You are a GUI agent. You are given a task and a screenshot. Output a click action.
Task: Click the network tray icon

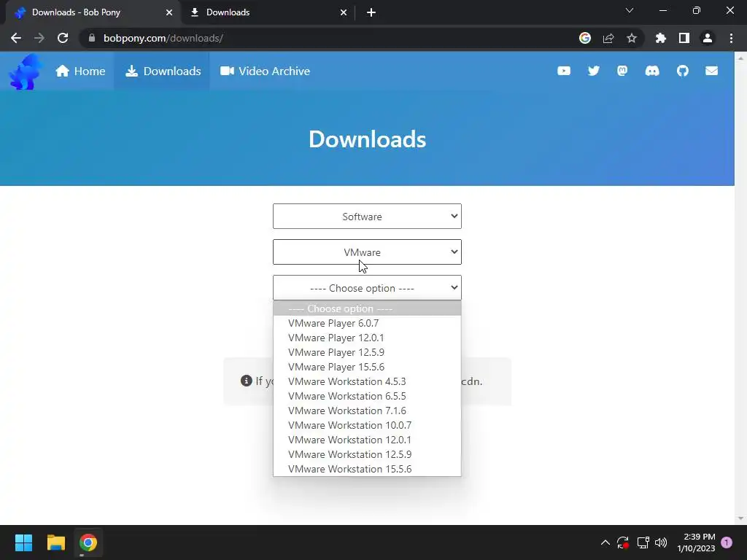[643, 542]
